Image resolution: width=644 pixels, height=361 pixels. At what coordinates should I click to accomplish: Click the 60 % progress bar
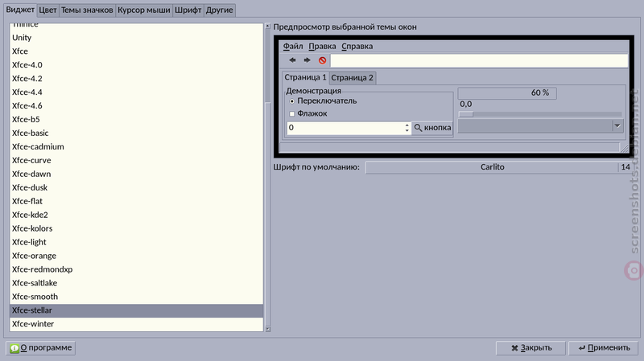507,93
